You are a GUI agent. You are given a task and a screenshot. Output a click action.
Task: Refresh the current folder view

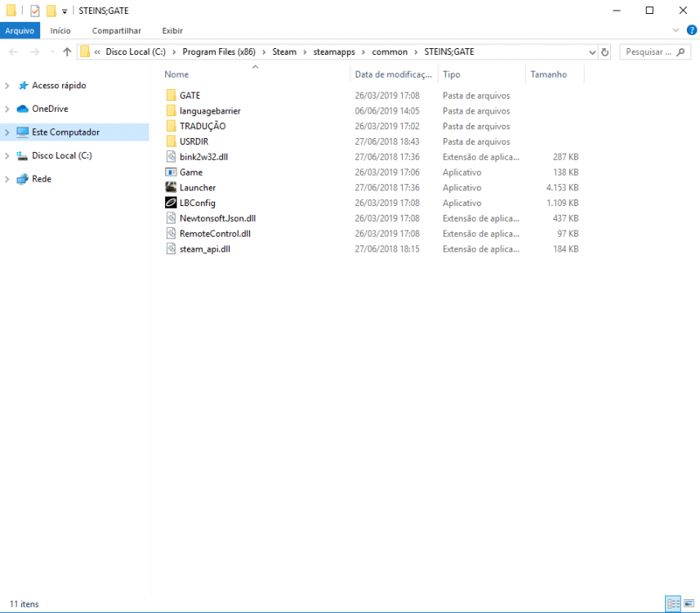[605, 51]
